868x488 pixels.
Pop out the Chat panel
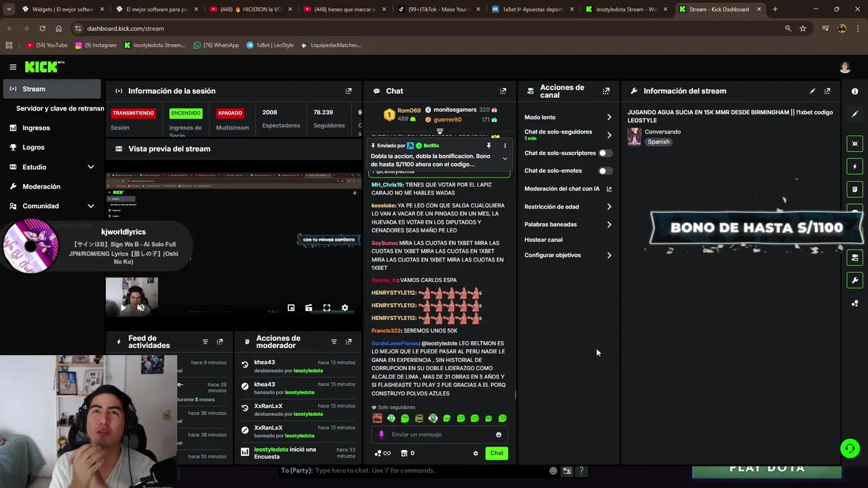pos(503,91)
